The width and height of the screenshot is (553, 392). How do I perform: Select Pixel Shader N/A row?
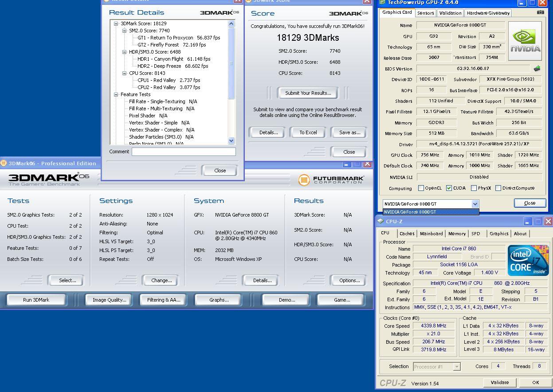click(x=148, y=116)
